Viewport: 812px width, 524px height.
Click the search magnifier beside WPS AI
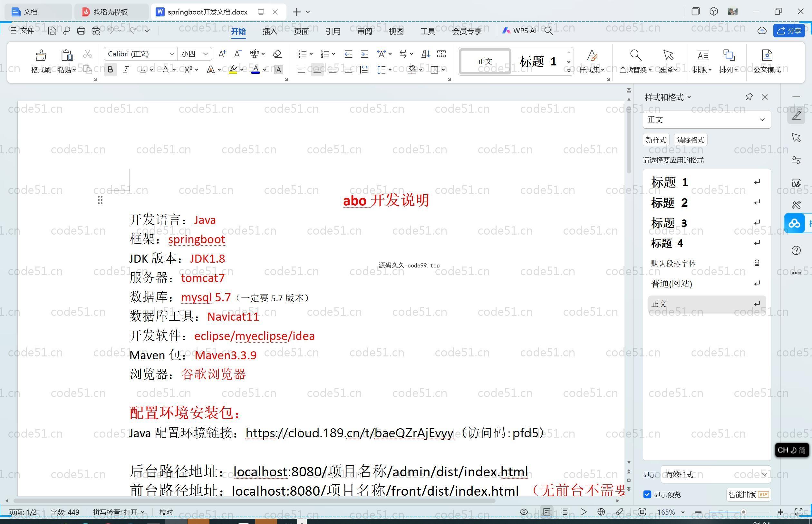548,31
